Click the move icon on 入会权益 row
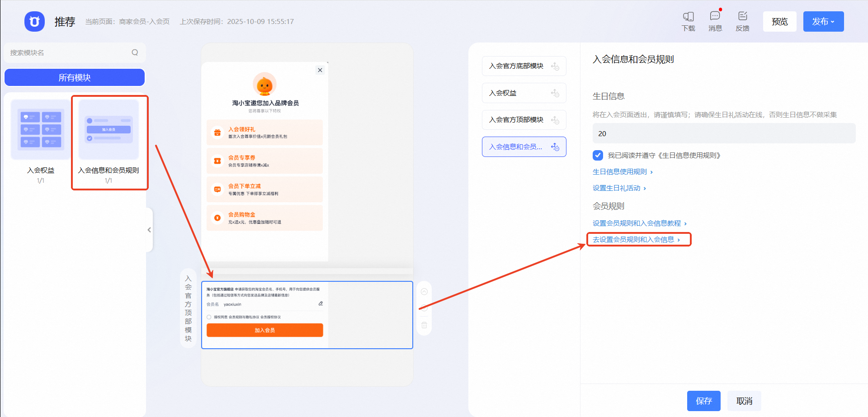The width and height of the screenshot is (868, 417). (555, 93)
